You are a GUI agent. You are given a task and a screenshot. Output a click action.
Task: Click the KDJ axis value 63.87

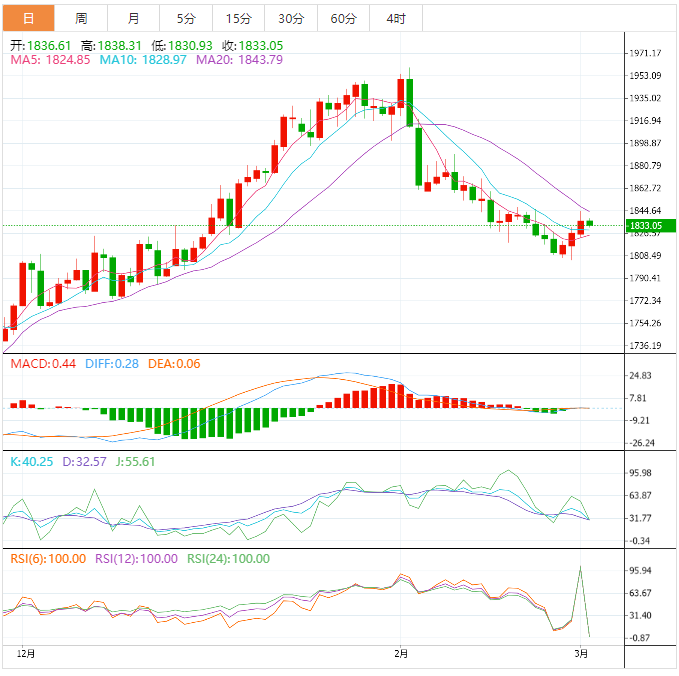point(640,495)
